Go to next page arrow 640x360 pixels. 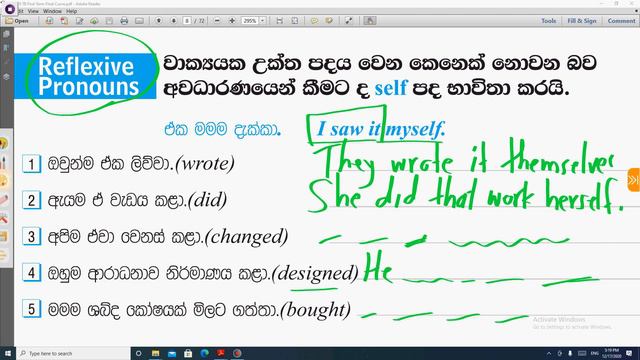tap(173, 21)
